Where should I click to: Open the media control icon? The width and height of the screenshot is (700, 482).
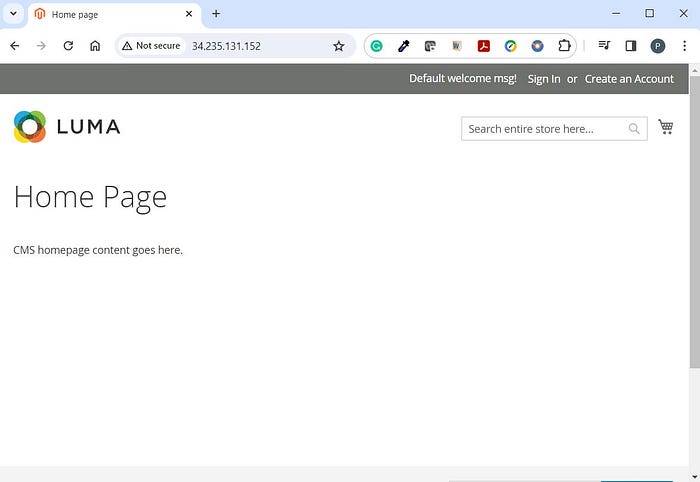(x=604, y=46)
